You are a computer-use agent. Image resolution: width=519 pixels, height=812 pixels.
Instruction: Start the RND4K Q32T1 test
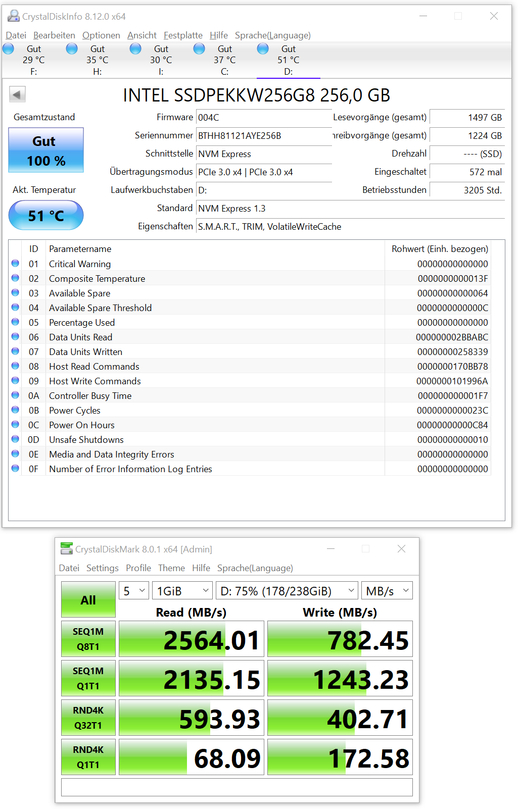tap(88, 718)
